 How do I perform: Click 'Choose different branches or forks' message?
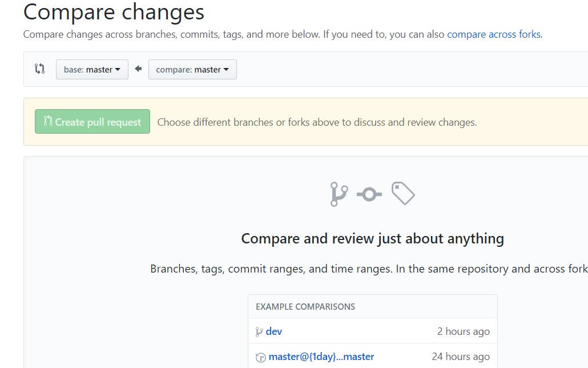[x=317, y=122]
